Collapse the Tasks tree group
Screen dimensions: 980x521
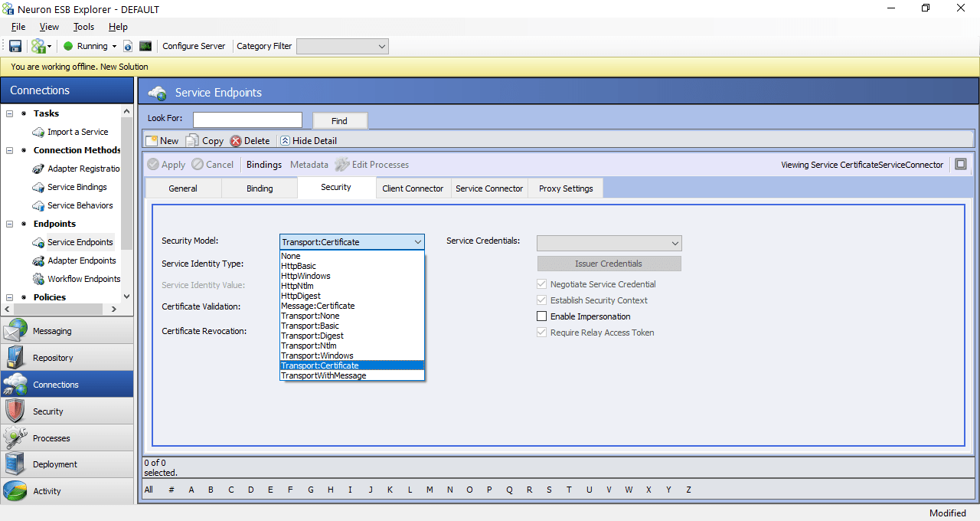click(x=10, y=113)
